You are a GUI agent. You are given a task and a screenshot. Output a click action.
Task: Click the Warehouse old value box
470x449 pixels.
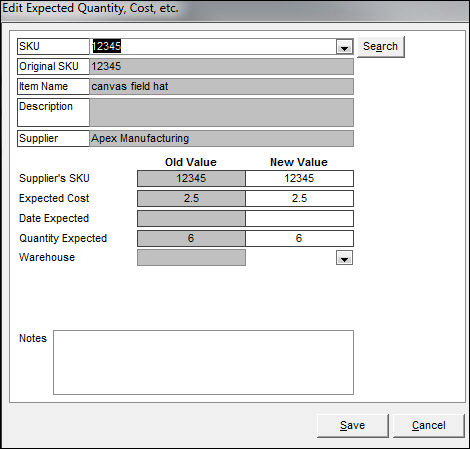click(191, 258)
